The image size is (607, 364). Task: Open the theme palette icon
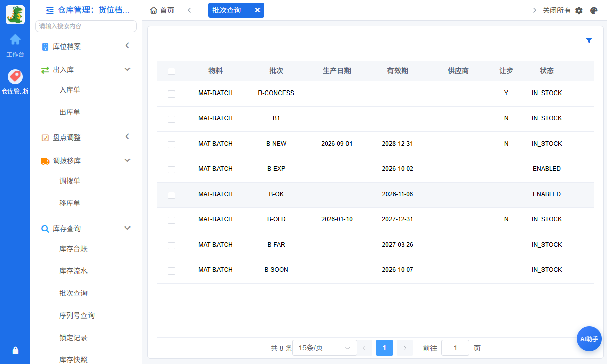pyautogui.click(x=594, y=10)
